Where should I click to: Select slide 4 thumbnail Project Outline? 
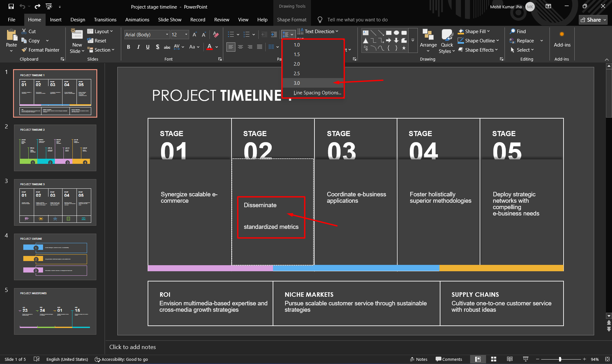click(55, 257)
